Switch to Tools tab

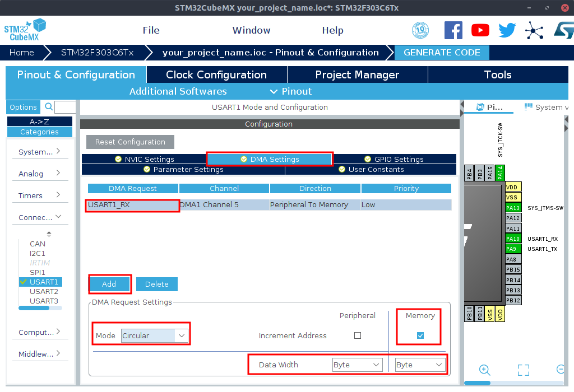coord(498,74)
